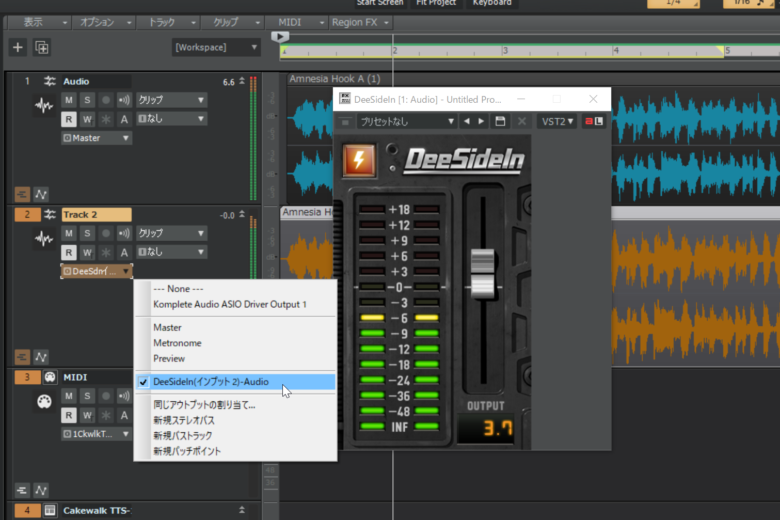Viewport: 780px width, 520px height.
Task: Toggle input echo on MIDI track
Action: [124, 396]
